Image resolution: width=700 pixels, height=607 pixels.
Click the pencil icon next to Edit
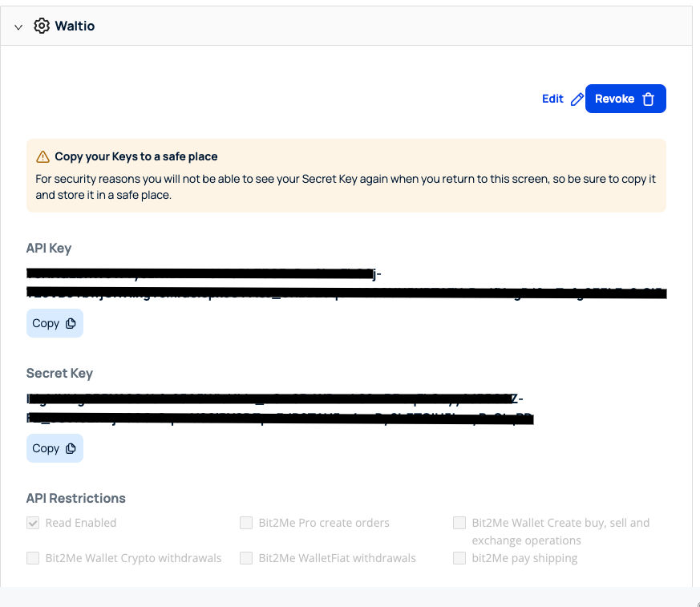(577, 99)
